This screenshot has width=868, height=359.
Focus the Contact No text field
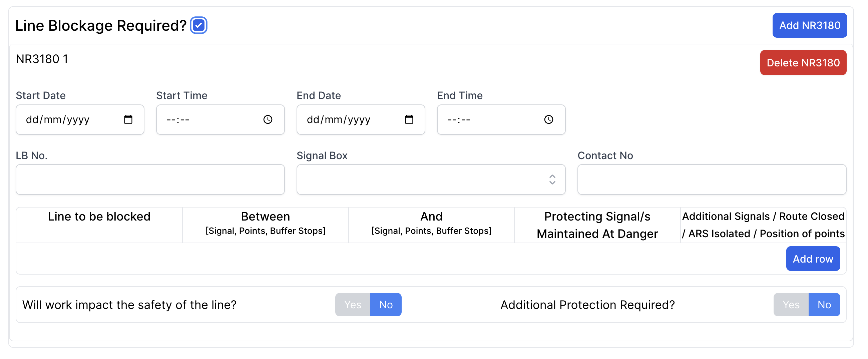coord(711,179)
